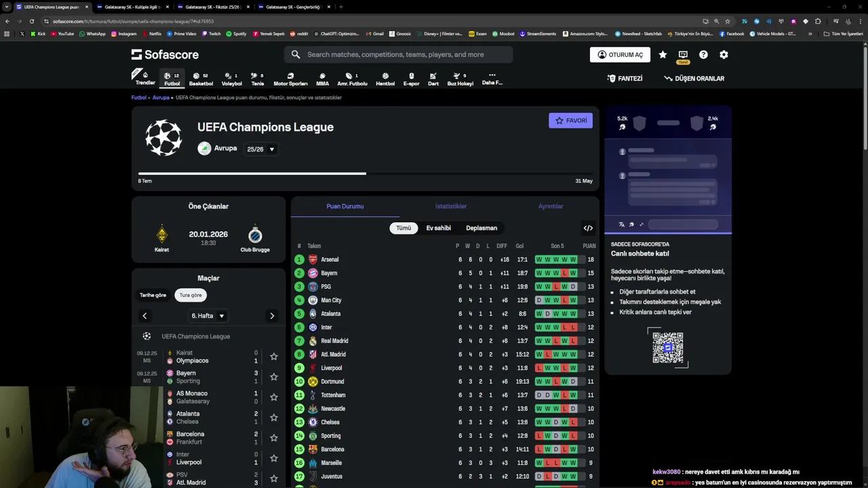Open the help question mark icon
The height and width of the screenshot is (488, 868).
click(x=703, y=55)
